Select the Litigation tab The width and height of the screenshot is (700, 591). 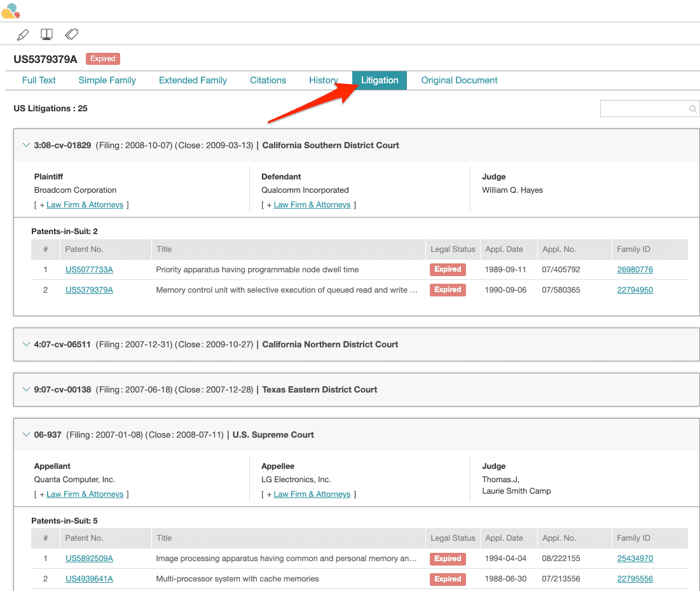(380, 80)
